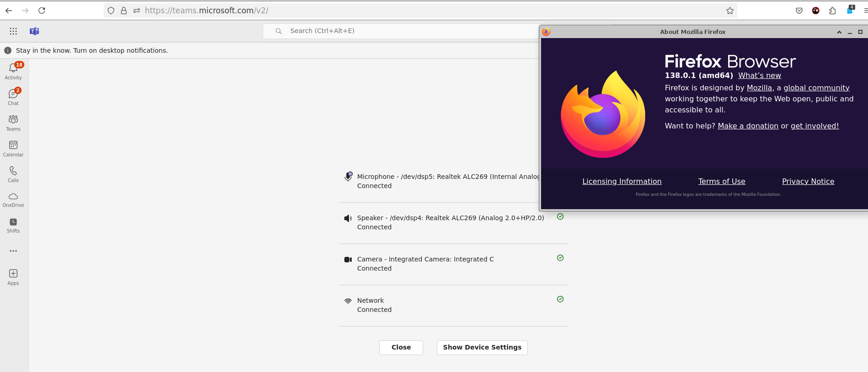Viewport: 868px width, 372px height.
Task: Open the What's new link
Action: (x=759, y=75)
